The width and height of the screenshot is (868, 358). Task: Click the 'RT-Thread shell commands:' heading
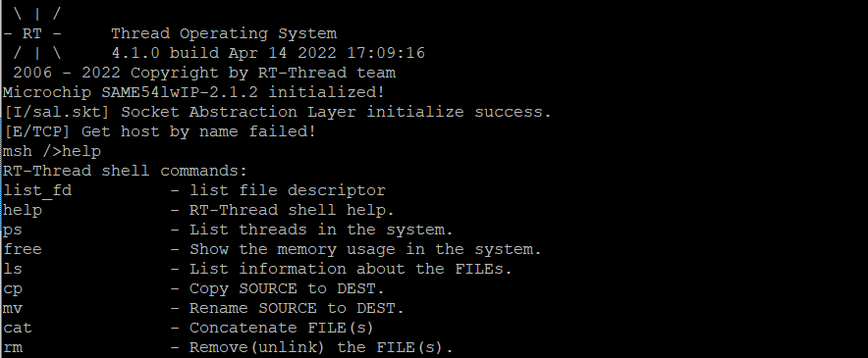pyautogui.click(x=125, y=171)
